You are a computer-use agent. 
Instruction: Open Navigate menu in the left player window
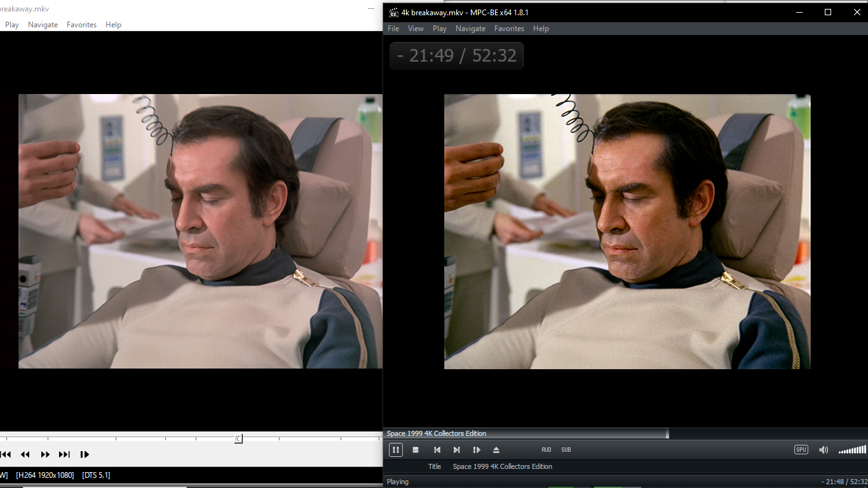(x=43, y=25)
